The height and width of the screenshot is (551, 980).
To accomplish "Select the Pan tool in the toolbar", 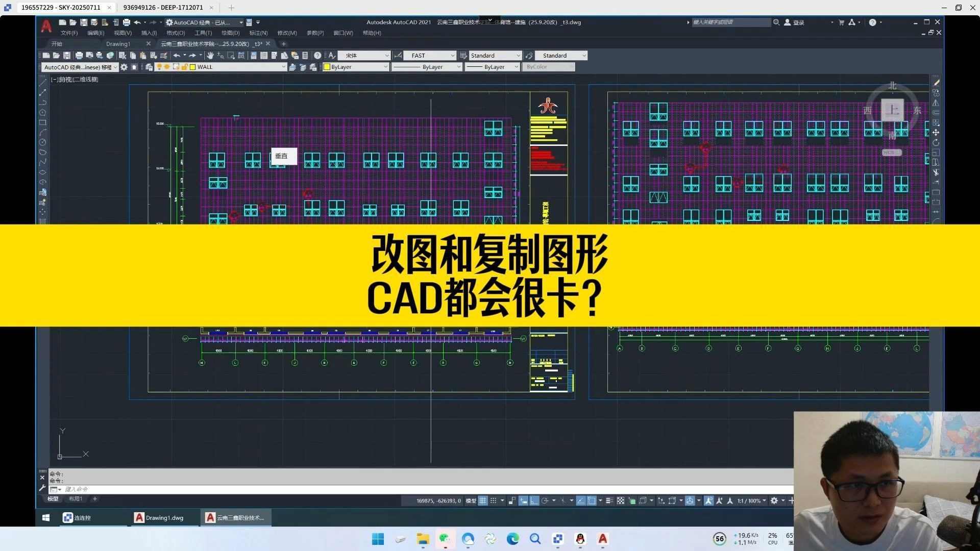I will point(211,55).
